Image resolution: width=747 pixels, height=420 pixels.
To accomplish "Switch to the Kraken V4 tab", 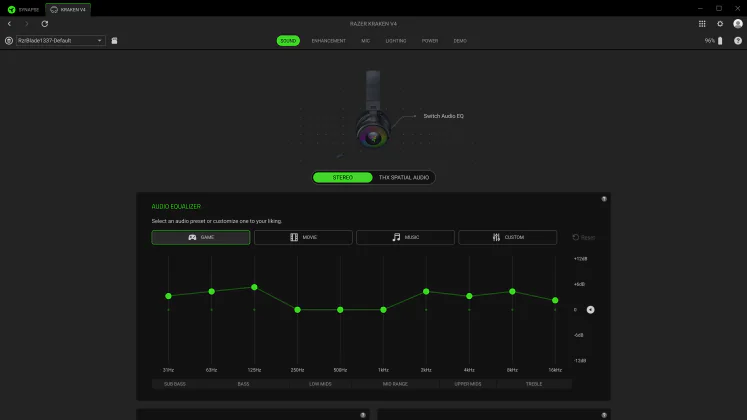I will [x=68, y=10].
